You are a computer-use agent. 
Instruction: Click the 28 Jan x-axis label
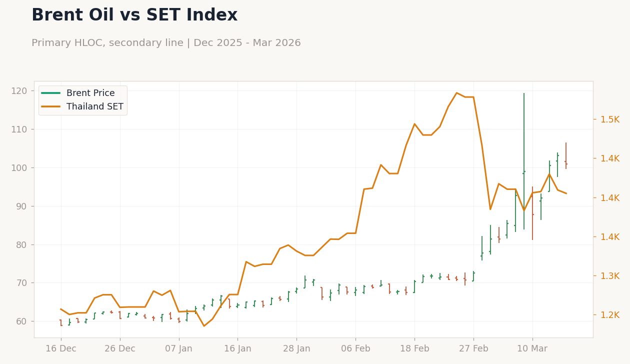coord(296,349)
